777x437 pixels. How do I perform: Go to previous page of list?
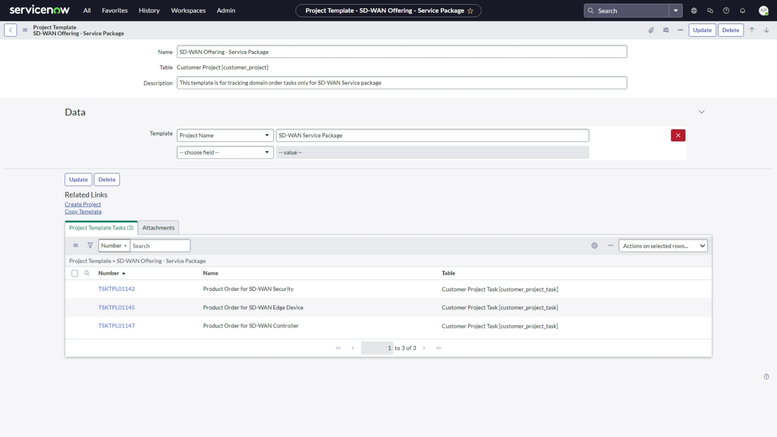coord(353,348)
